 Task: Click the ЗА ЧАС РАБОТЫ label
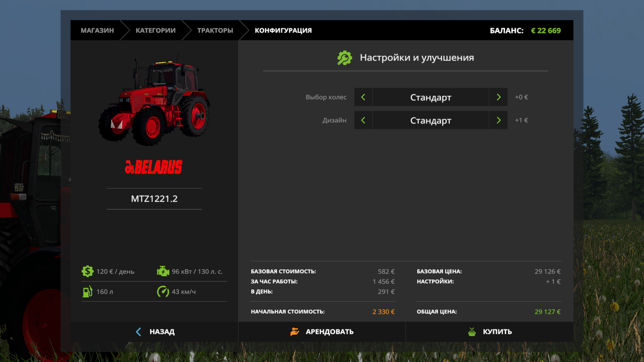tap(274, 281)
